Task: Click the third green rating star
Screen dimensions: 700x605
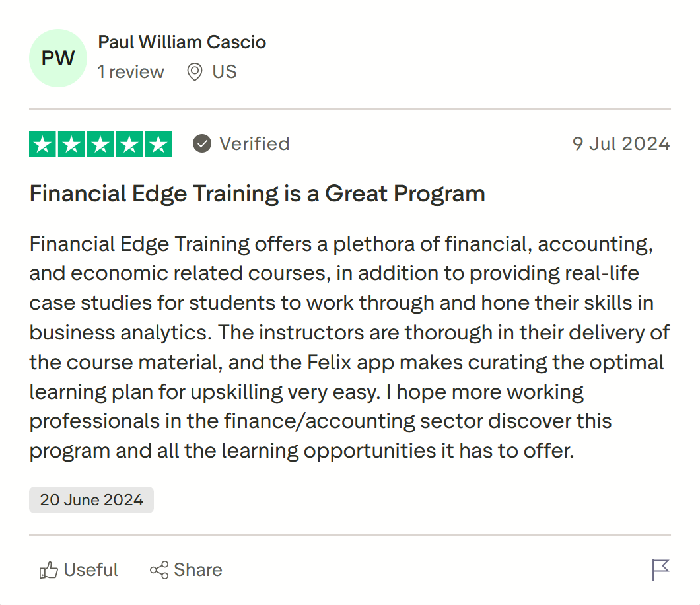Action: click(100, 145)
